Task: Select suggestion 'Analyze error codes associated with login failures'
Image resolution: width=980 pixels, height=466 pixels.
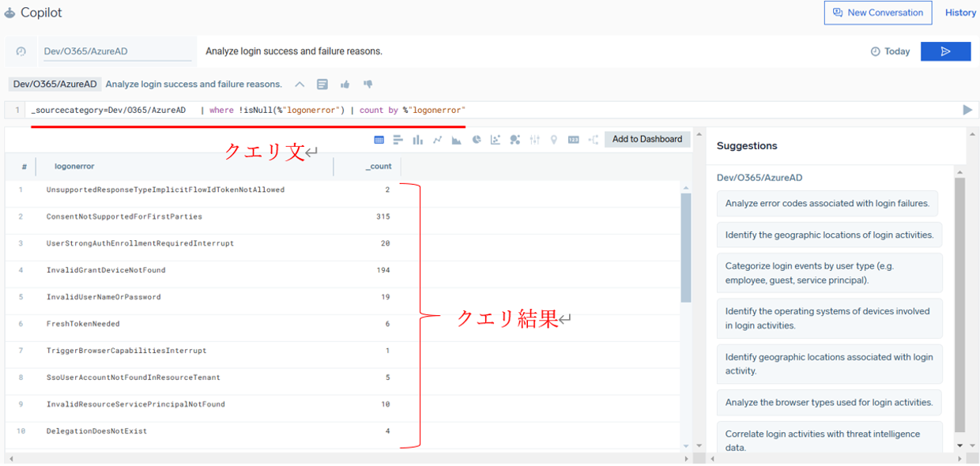Action: pyautogui.click(x=827, y=203)
